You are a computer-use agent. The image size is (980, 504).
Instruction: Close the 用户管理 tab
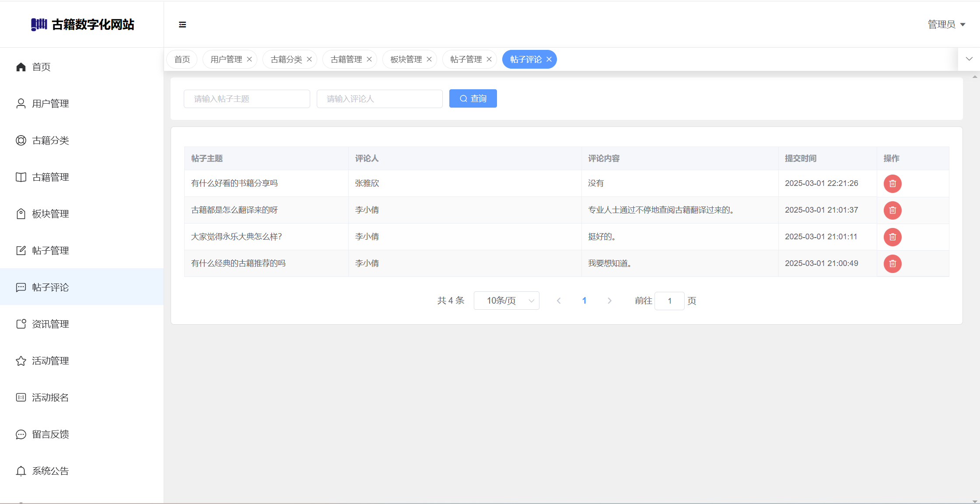pyautogui.click(x=249, y=59)
